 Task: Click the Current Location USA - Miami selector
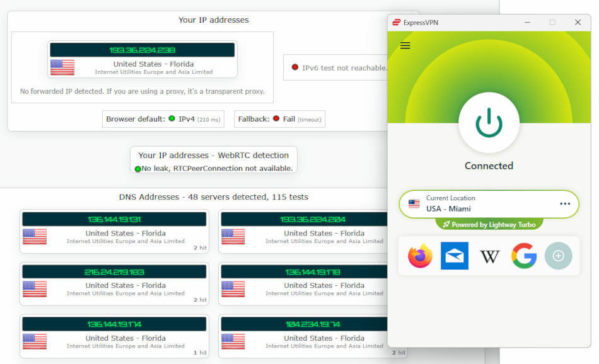pyautogui.click(x=479, y=203)
